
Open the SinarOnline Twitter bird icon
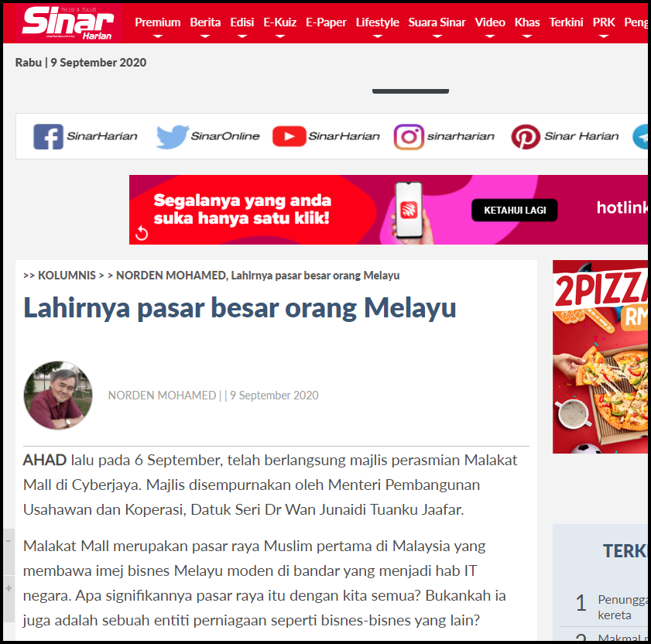point(173,136)
